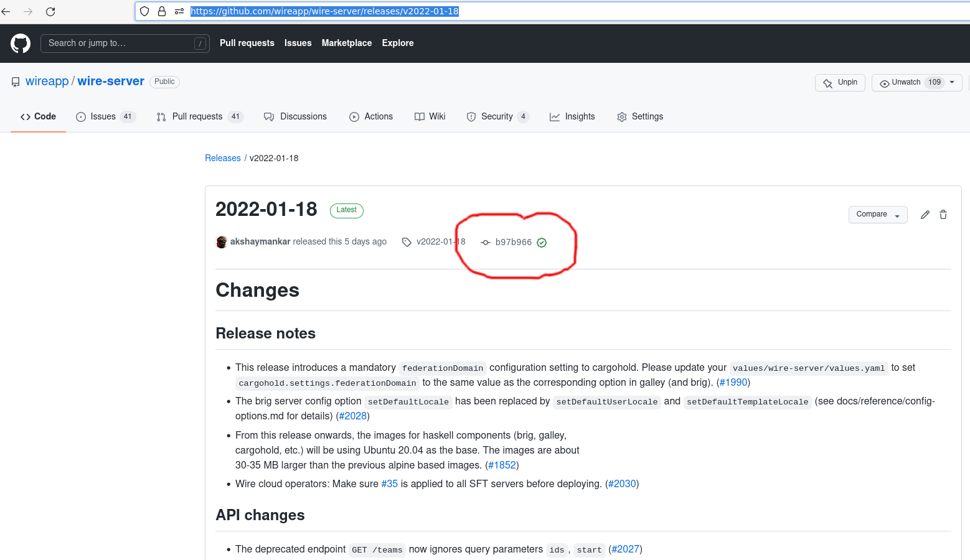Open the Unwatch dropdown arrow

[952, 83]
